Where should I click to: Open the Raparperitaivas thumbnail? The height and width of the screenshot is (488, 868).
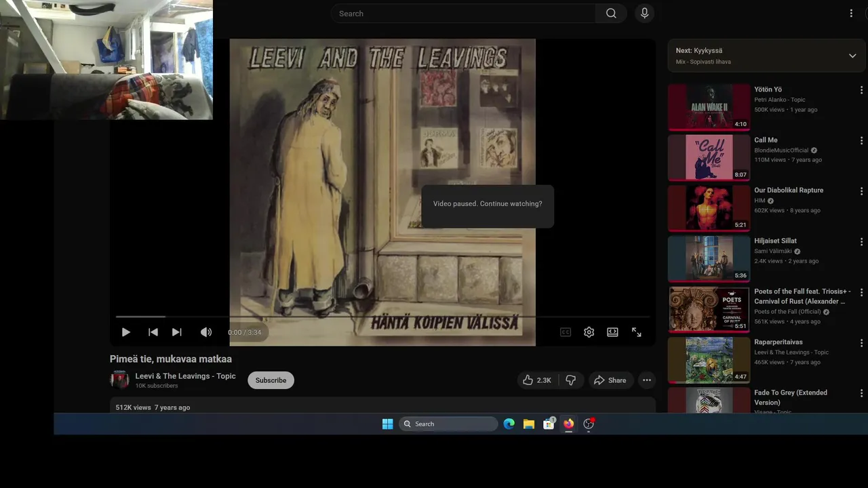709,360
